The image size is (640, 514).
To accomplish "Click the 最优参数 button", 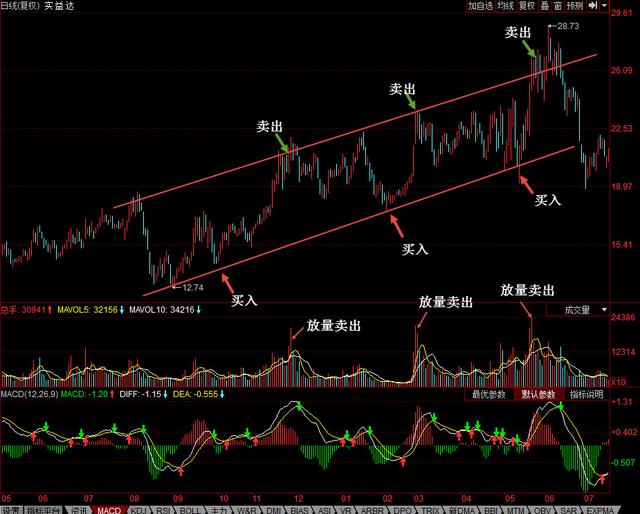I will coord(490,394).
